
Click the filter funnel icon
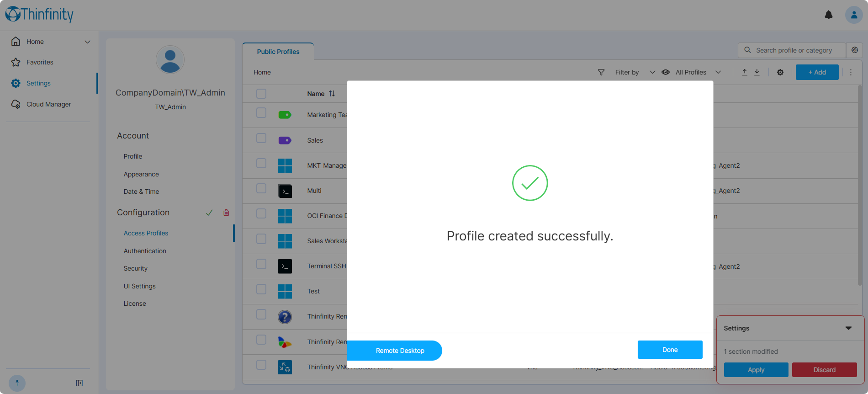pyautogui.click(x=601, y=72)
